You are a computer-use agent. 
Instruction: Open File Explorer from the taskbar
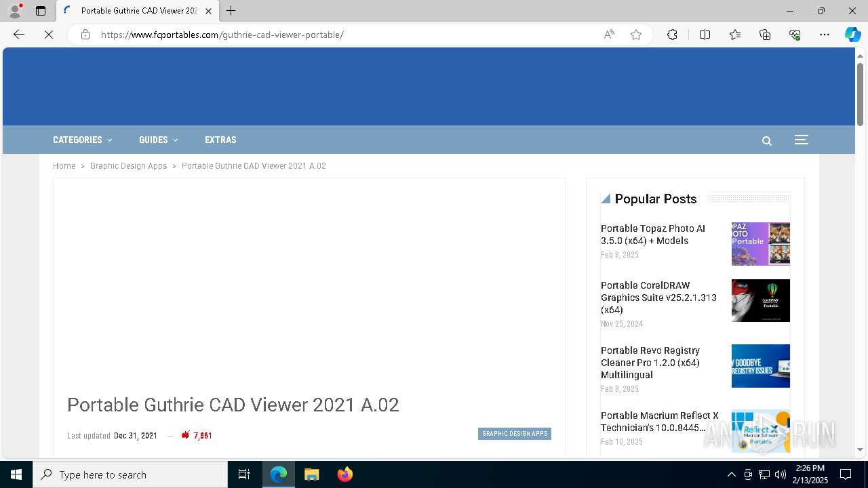point(311,474)
